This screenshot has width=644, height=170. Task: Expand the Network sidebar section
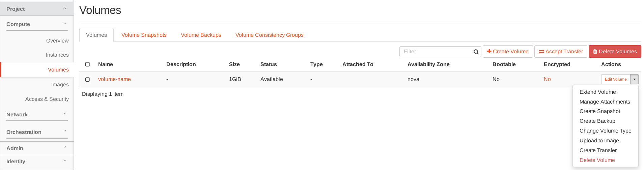[65, 114]
